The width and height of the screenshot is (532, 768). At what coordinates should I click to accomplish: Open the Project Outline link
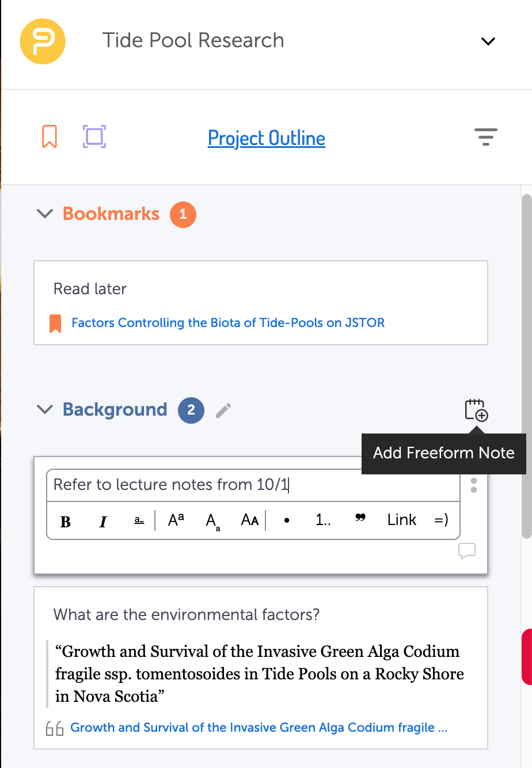coord(267,138)
